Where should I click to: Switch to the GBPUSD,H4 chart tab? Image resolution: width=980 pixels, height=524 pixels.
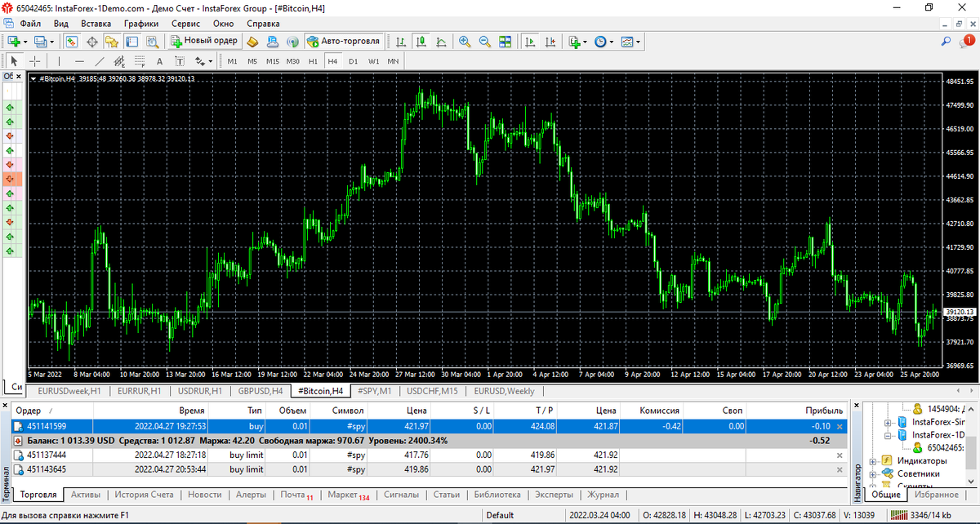[x=261, y=391]
